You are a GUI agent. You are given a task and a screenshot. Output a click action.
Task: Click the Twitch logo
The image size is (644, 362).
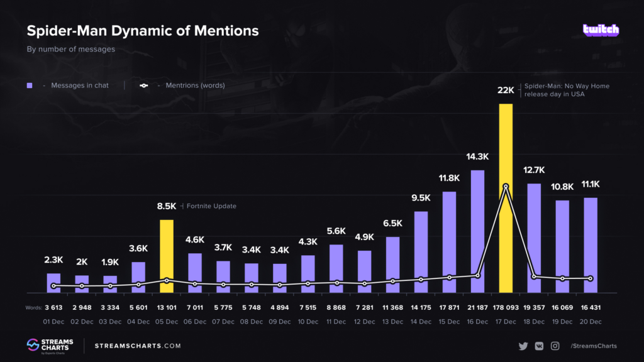pos(601,30)
